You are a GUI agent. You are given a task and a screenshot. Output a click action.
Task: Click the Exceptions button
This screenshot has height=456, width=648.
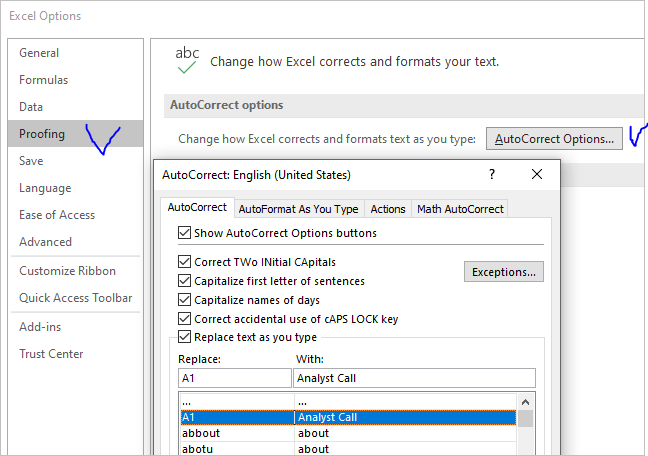[504, 272]
